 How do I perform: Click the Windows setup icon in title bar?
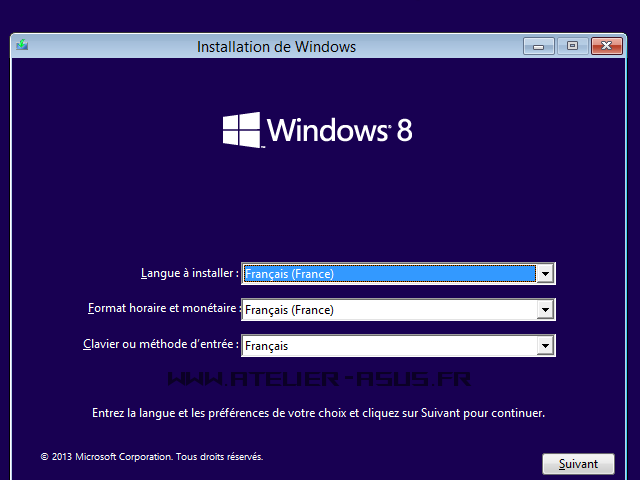point(22,45)
